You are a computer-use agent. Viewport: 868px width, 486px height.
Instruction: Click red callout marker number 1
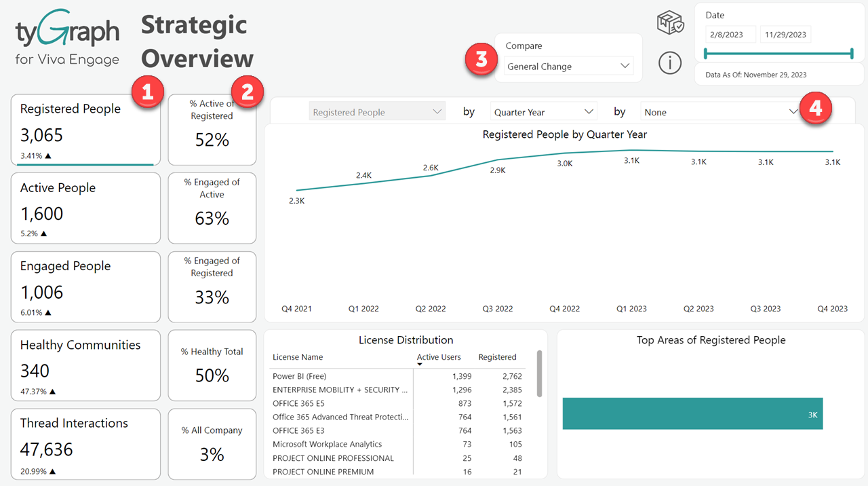tap(149, 92)
